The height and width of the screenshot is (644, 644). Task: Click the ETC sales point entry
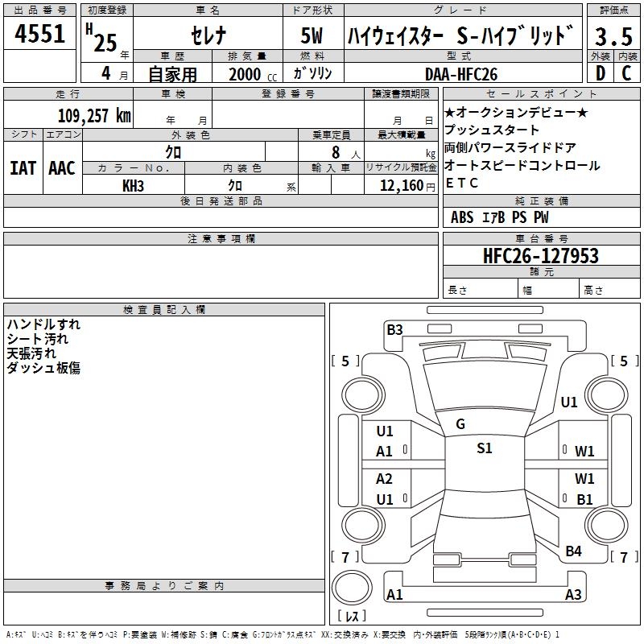point(461,183)
